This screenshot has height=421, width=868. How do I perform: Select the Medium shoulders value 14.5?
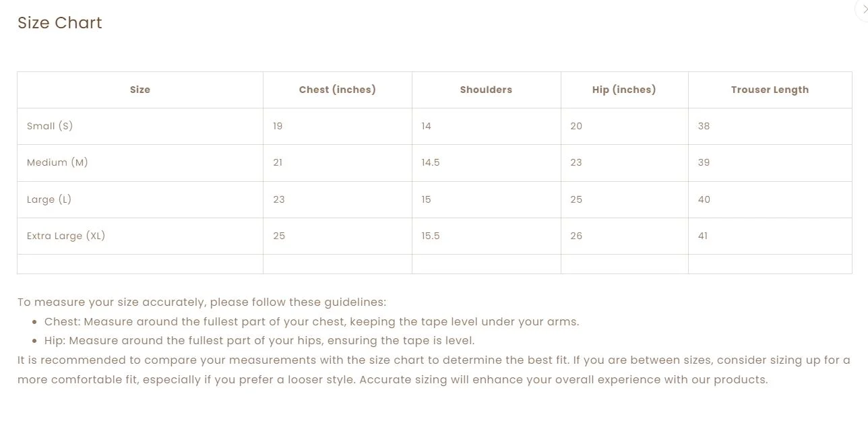click(431, 162)
